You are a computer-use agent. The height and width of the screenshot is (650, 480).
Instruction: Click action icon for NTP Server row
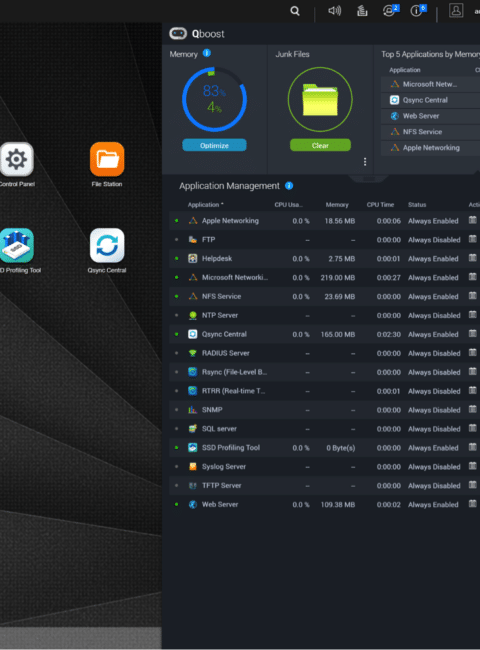coord(473,315)
